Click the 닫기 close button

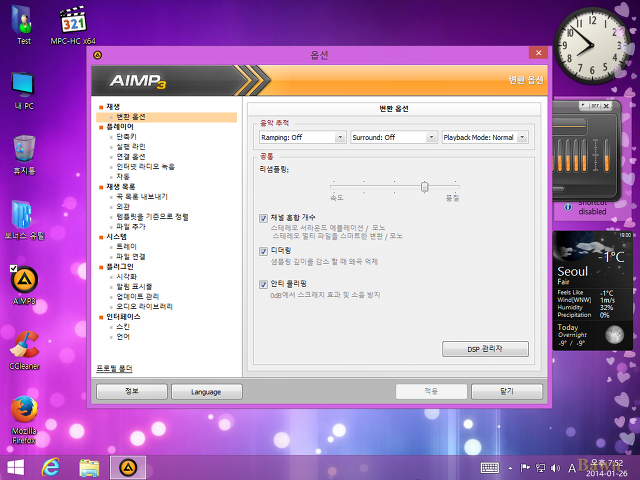pos(507,391)
